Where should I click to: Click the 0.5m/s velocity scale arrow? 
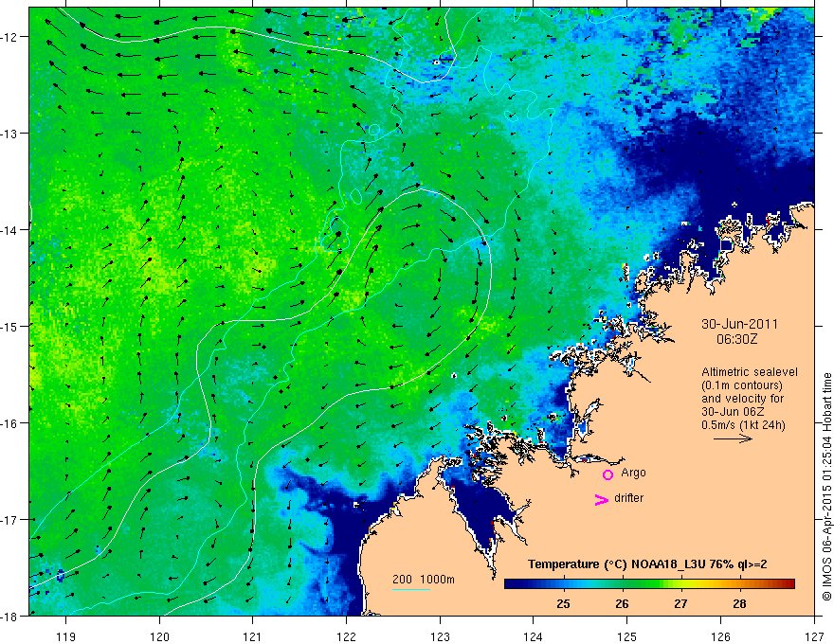tap(733, 438)
